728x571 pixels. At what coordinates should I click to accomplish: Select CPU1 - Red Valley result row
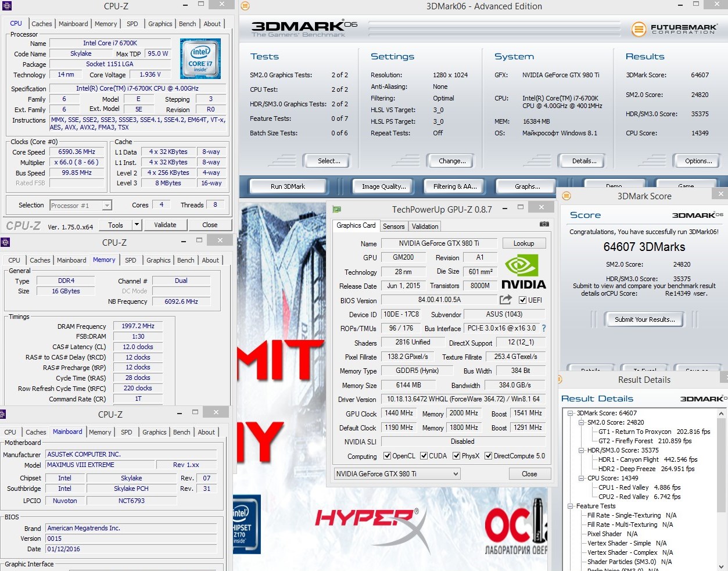(639, 487)
